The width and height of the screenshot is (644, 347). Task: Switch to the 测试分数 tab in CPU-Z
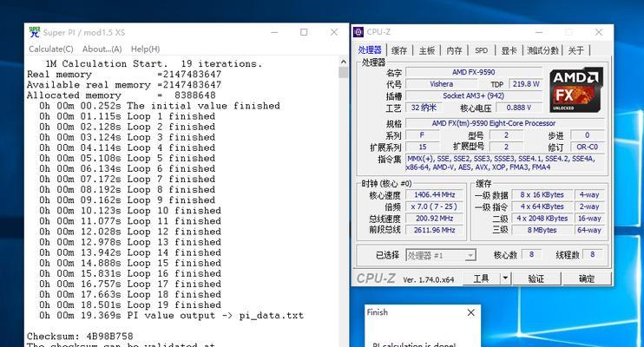click(543, 50)
